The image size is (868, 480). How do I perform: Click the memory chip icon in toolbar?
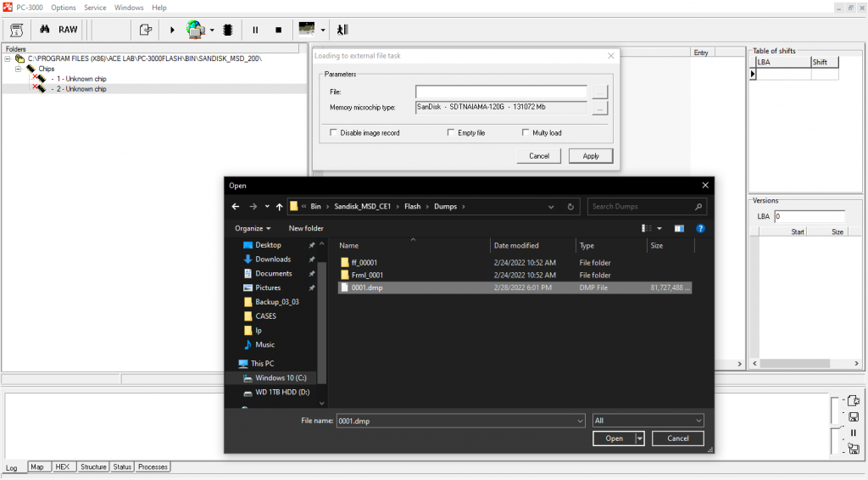[x=227, y=29]
